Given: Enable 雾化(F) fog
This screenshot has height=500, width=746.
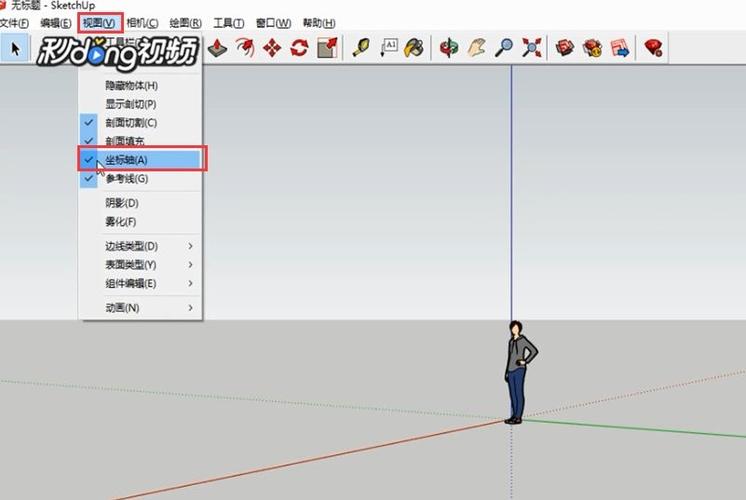Looking at the screenshot, I should click(141, 222).
